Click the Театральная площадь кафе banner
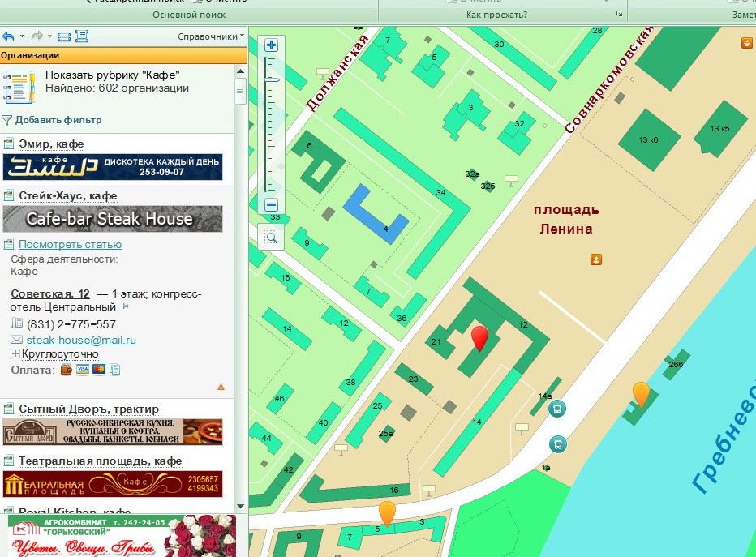 (113, 484)
